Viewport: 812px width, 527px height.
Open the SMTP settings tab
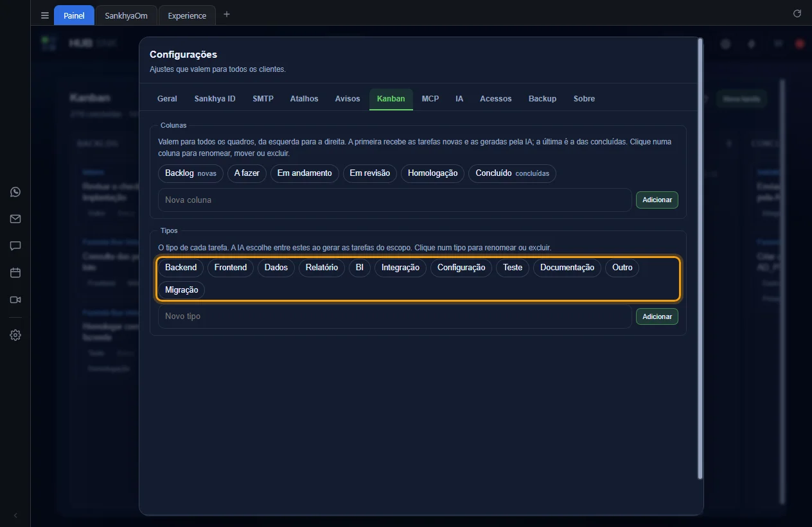pyautogui.click(x=263, y=99)
